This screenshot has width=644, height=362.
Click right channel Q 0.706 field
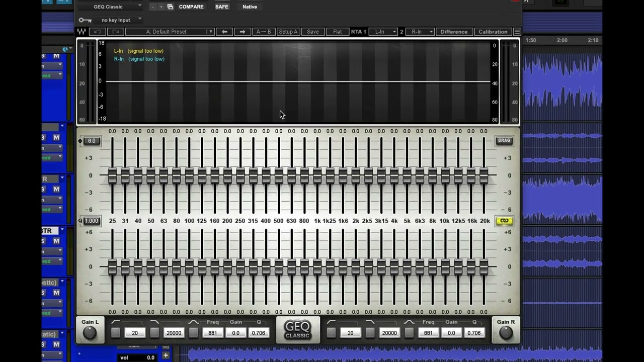474,333
